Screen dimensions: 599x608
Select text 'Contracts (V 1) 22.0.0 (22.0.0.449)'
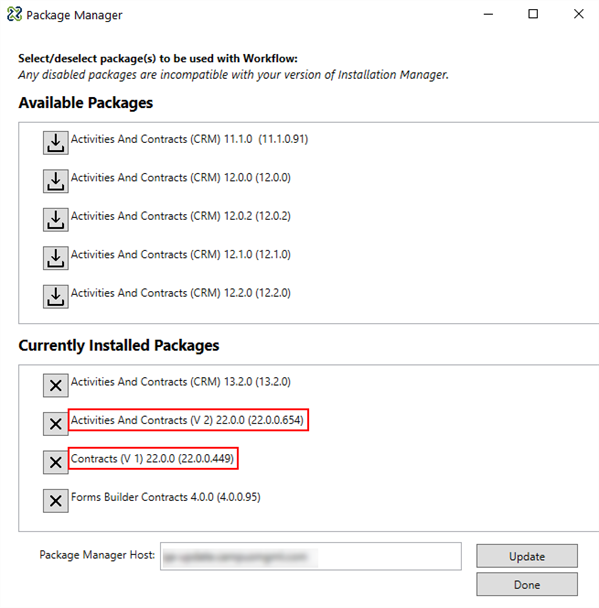(152, 458)
